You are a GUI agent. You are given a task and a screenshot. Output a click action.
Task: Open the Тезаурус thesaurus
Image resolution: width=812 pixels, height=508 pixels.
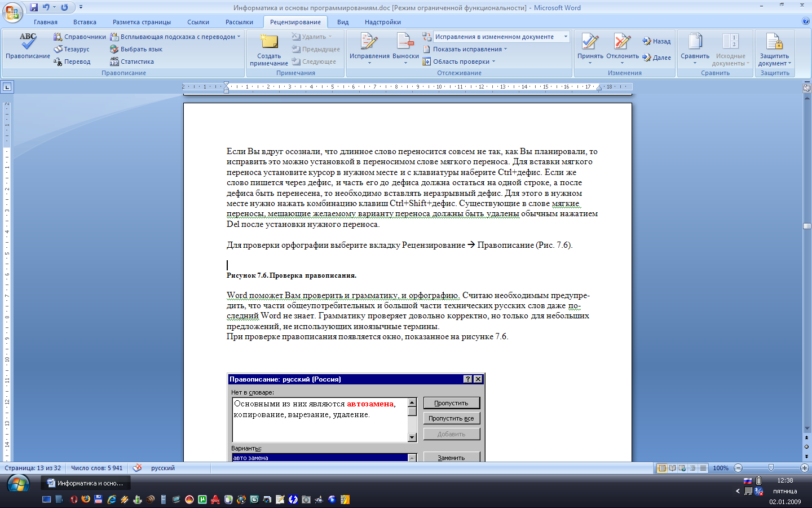click(x=72, y=49)
